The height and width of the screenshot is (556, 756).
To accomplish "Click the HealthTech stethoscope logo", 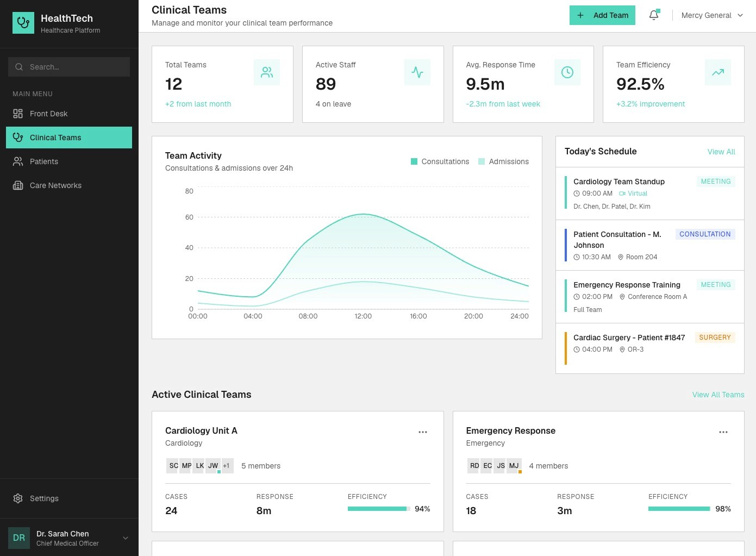I will [23, 23].
